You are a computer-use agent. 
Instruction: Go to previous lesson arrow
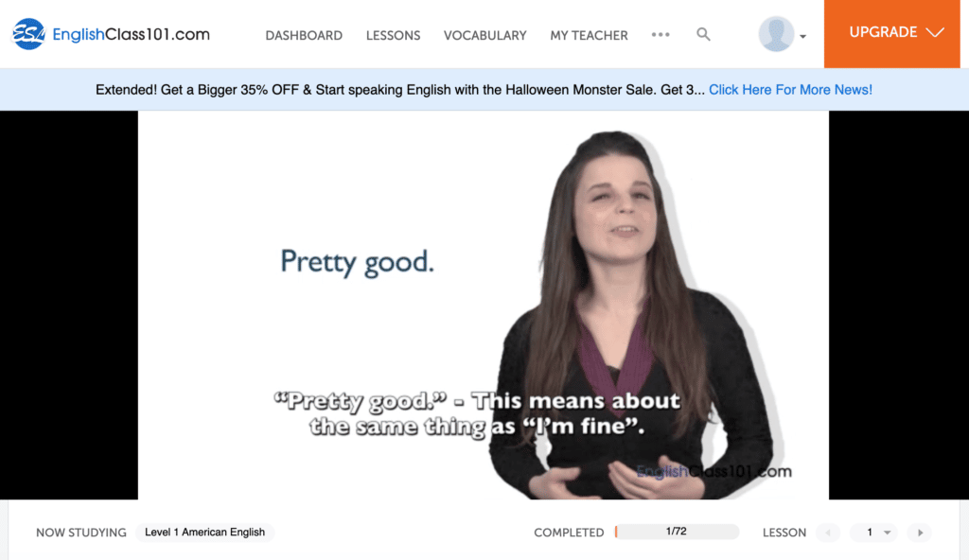[828, 533]
